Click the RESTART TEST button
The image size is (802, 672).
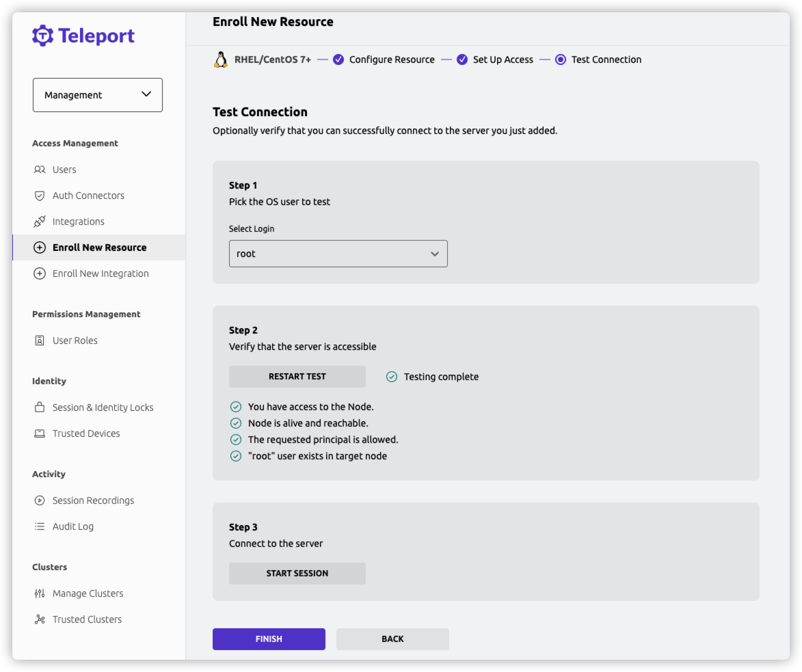[x=297, y=377]
